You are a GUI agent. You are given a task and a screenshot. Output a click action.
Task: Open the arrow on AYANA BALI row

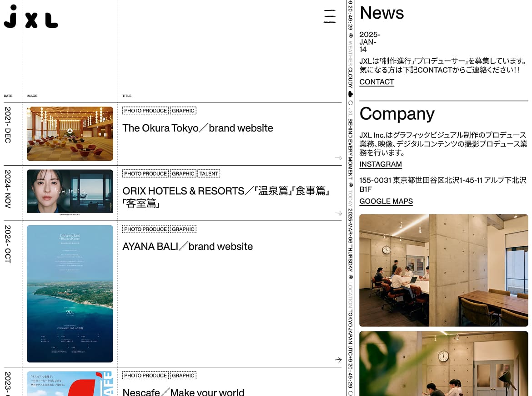[x=338, y=360]
